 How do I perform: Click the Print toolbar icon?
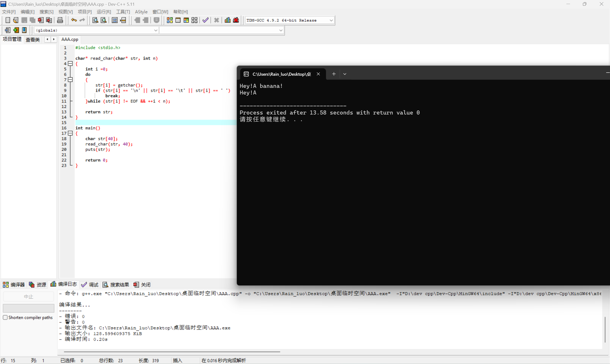[x=60, y=20]
